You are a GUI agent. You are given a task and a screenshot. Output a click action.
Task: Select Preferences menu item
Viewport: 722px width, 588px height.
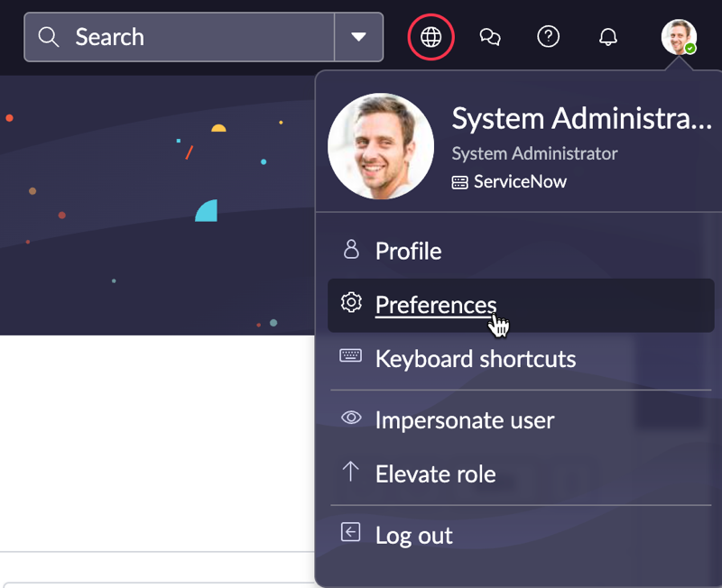(x=521, y=305)
